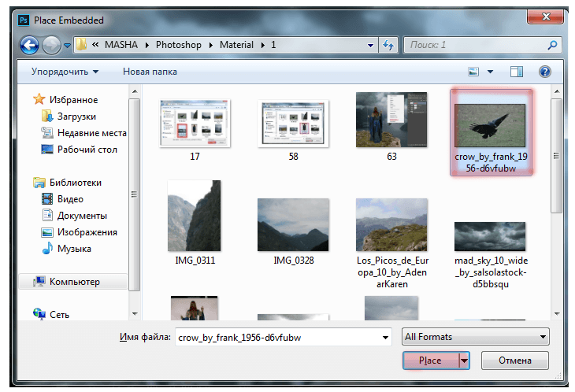Click the back navigation arrow
This screenshot has height=392, width=575.
click(x=31, y=45)
